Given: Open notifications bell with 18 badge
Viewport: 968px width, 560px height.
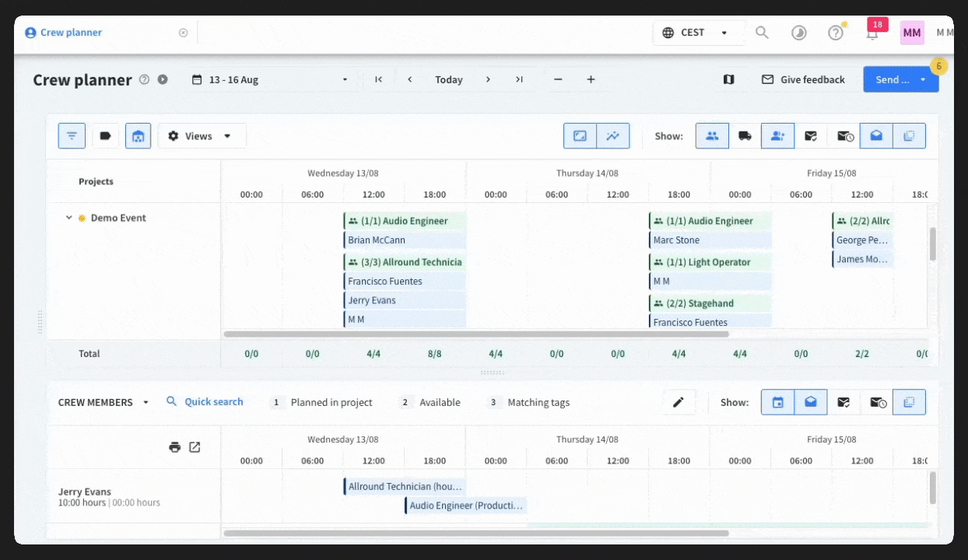Looking at the screenshot, I should click(x=872, y=33).
